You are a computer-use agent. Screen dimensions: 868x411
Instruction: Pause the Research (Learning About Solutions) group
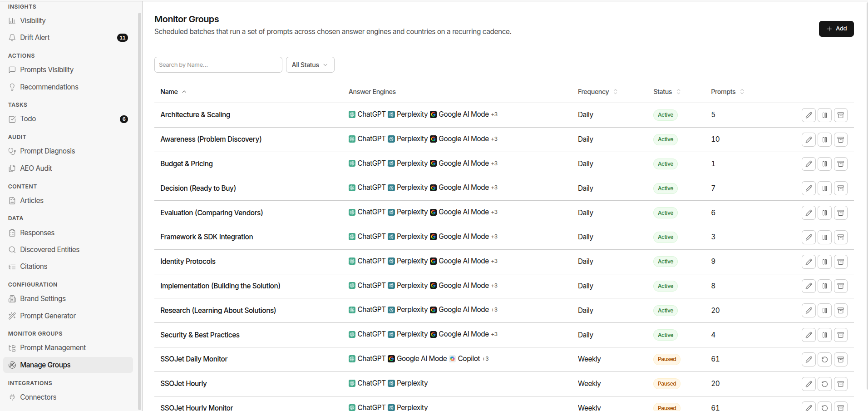tap(824, 311)
